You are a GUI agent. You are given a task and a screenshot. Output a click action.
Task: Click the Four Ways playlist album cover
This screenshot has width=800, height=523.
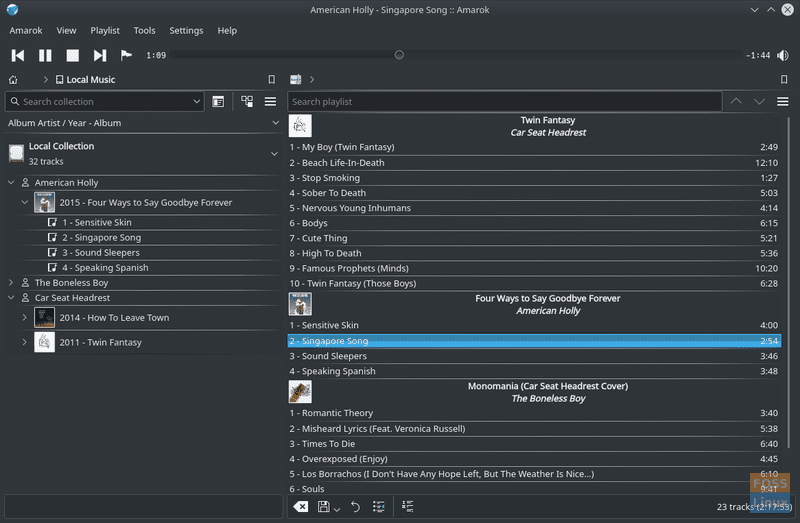(x=300, y=304)
